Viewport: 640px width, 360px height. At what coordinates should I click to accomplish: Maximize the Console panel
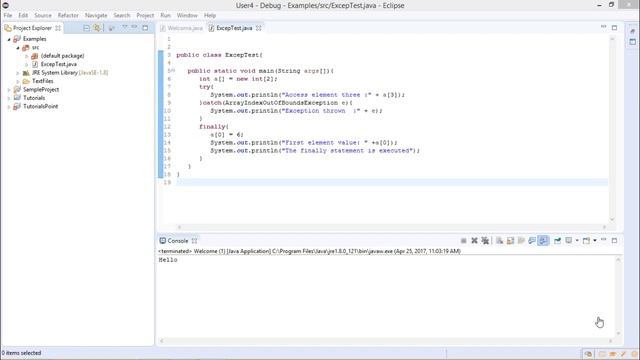pos(614,241)
